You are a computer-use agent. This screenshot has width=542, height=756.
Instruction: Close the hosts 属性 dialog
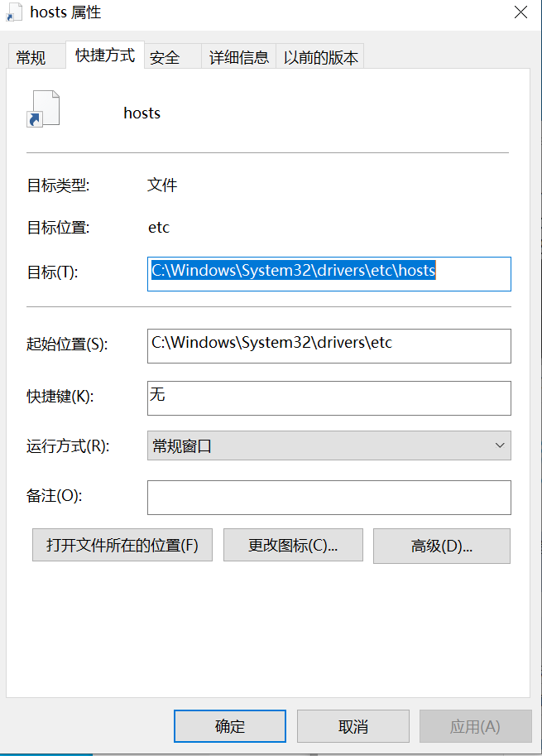(520, 12)
